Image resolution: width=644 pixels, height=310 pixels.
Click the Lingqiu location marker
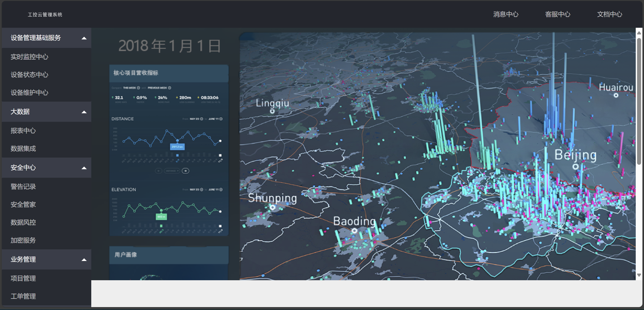272,111
